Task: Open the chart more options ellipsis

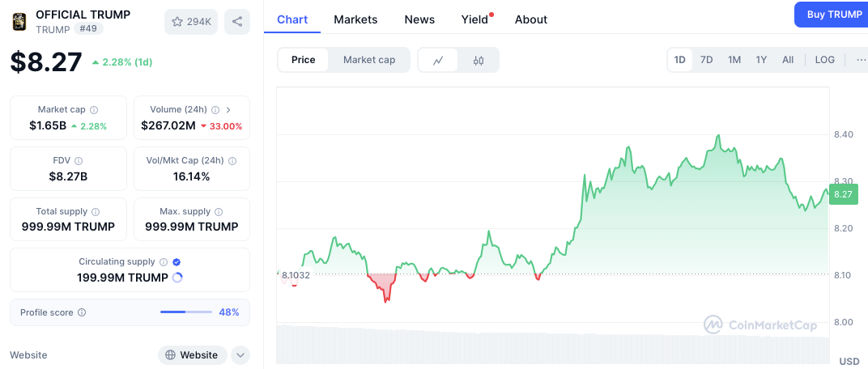Action: (x=860, y=60)
